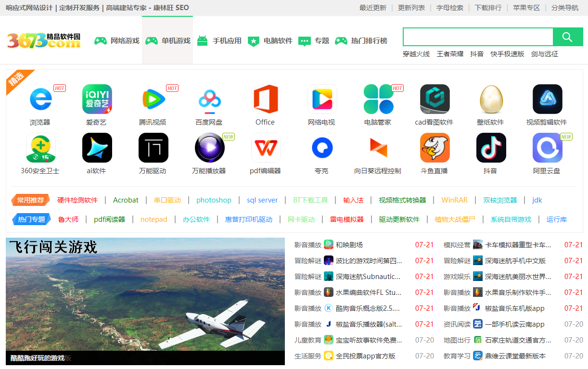
Task: Open the 斗鱼直播 icon
Action: (x=435, y=148)
